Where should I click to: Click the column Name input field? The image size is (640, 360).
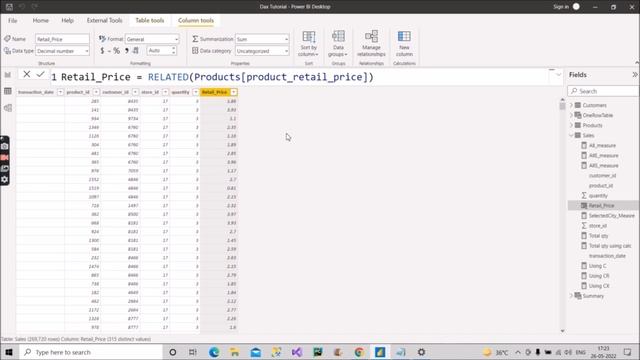coord(62,39)
